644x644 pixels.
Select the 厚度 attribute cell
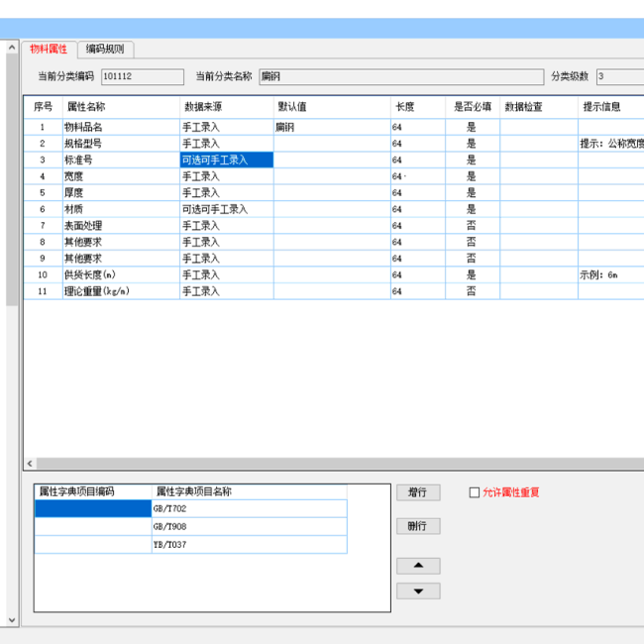(x=121, y=192)
